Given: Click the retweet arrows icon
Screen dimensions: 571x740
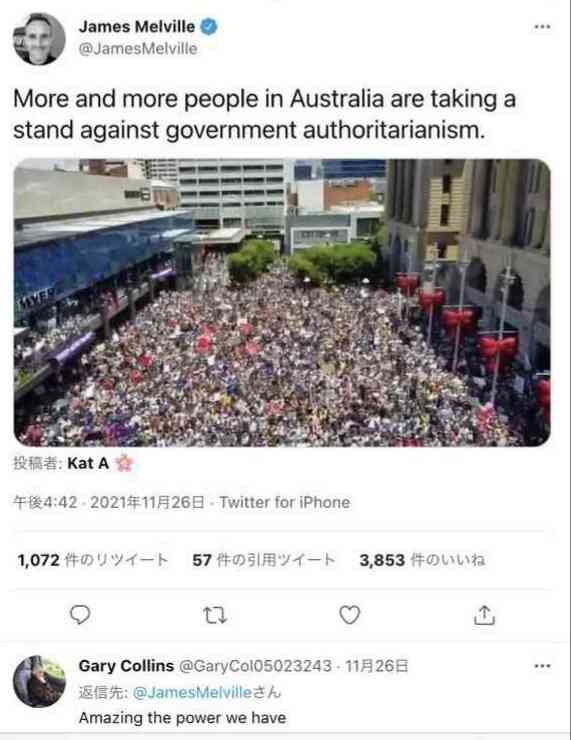Looking at the screenshot, I should (x=215, y=615).
